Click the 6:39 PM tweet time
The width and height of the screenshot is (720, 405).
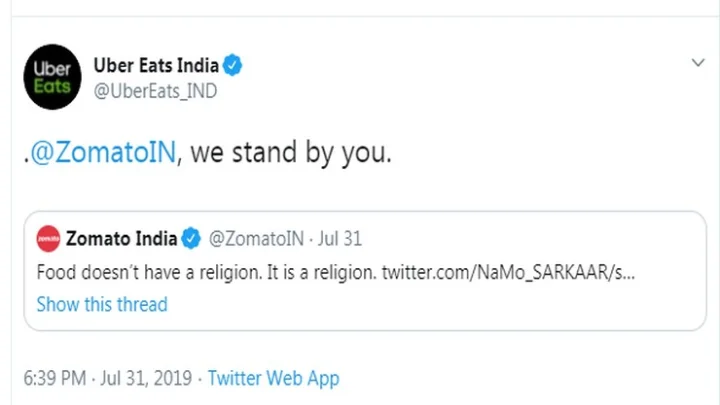click(56, 379)
